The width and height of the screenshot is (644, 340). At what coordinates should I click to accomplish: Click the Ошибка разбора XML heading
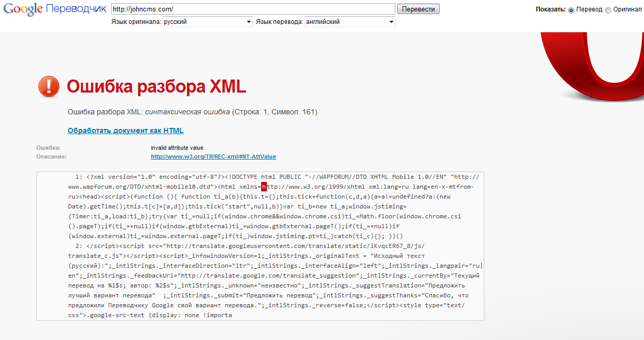click(157, 86)
